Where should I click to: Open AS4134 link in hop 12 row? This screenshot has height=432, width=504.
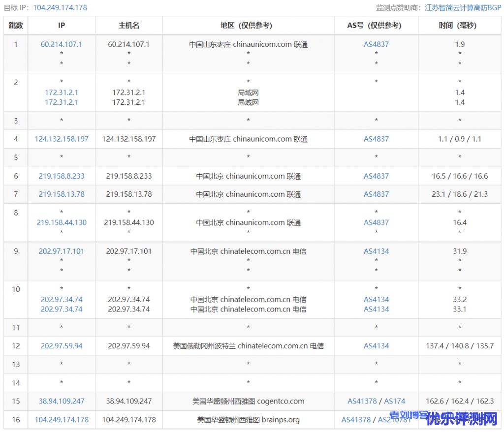coord(376,346)
